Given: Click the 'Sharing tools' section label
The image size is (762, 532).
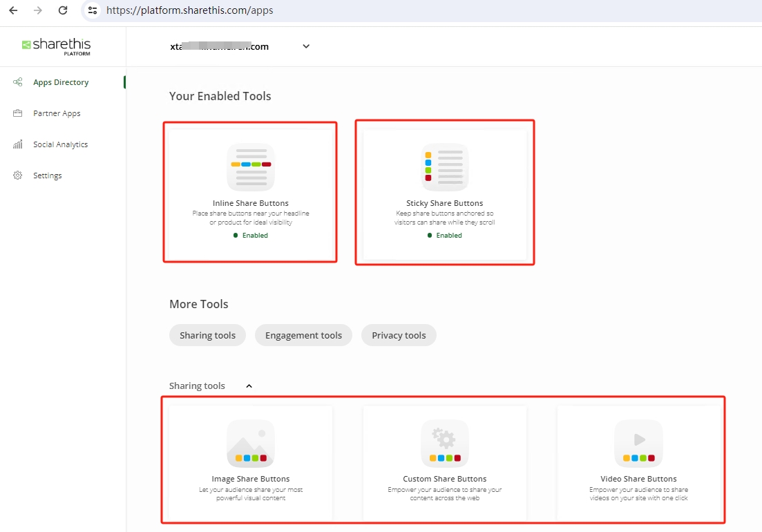Looking at the screenshot, I should coord(197,386).
